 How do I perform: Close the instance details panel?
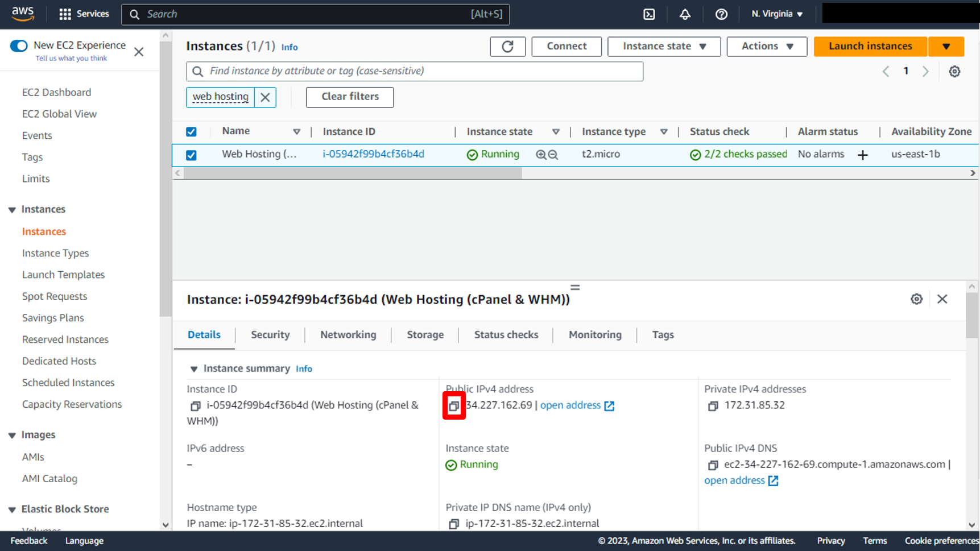click(x=942, y=299)
